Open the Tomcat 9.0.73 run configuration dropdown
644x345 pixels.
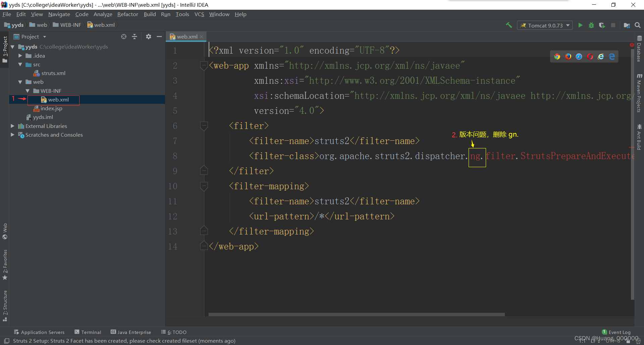(545, 25)
